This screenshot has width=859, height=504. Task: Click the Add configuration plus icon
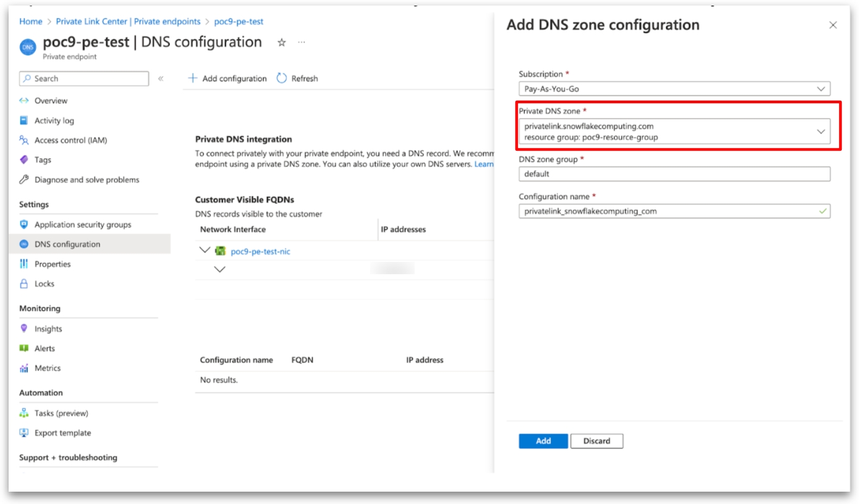click(193, 78)
